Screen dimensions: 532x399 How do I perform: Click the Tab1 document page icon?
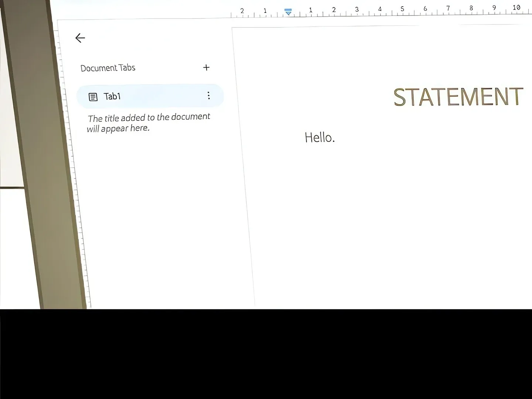[93, 97]
